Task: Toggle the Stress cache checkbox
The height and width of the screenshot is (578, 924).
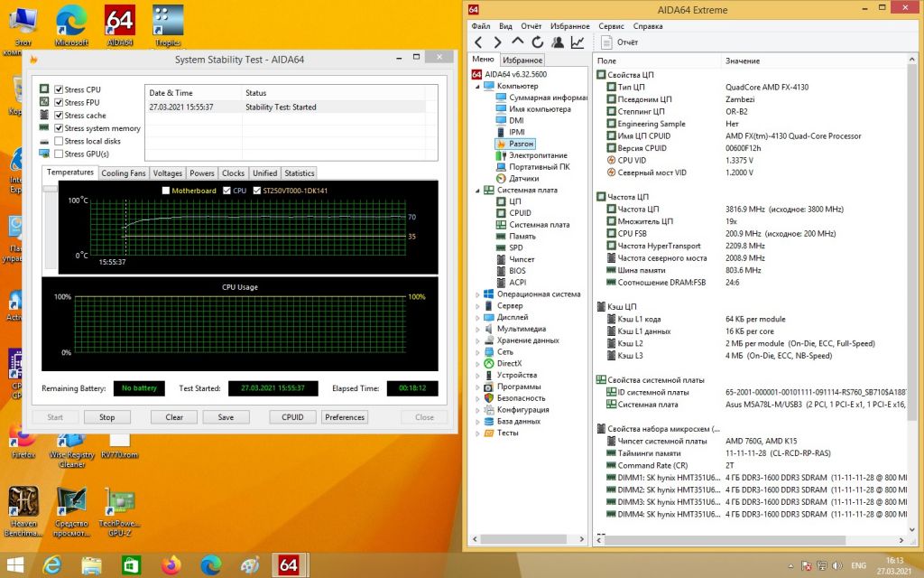Action: tap(59, 116)
